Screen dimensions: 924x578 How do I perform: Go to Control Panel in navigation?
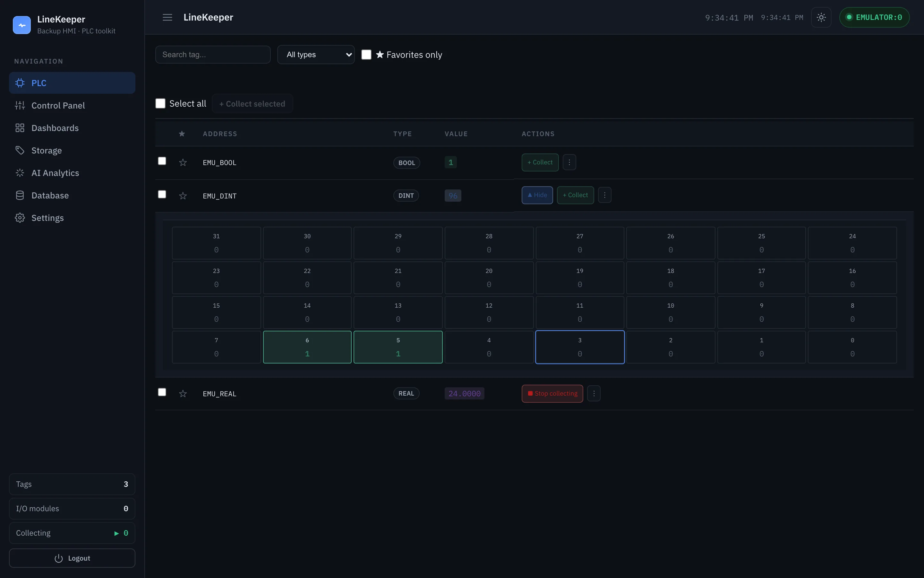(72, 106)
